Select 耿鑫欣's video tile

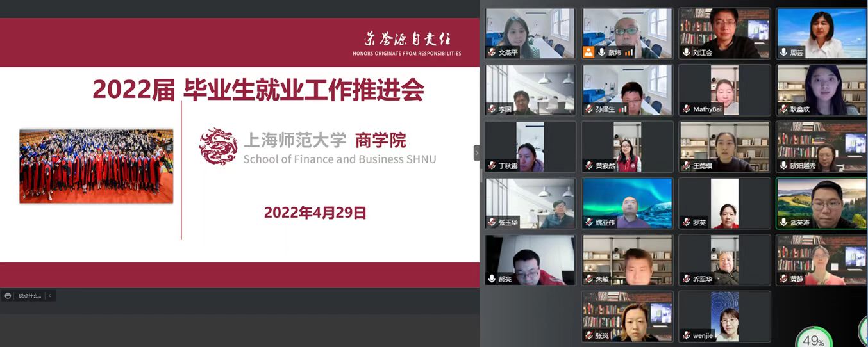tap(822, 90)
